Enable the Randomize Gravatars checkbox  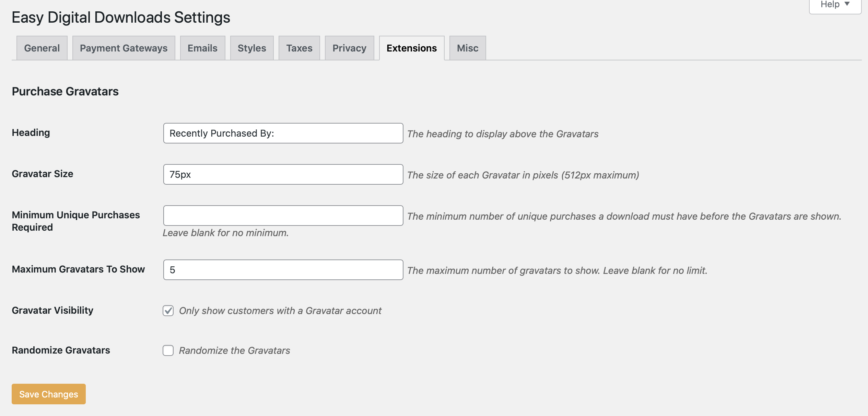pos(168,350)
